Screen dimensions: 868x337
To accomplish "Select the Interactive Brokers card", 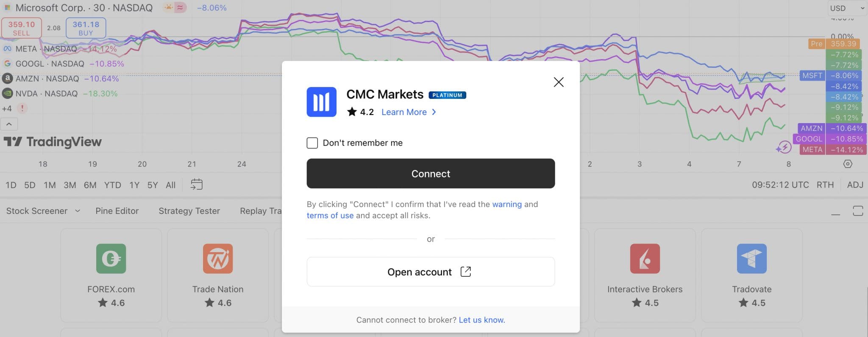I will click(x=645, y=275).
